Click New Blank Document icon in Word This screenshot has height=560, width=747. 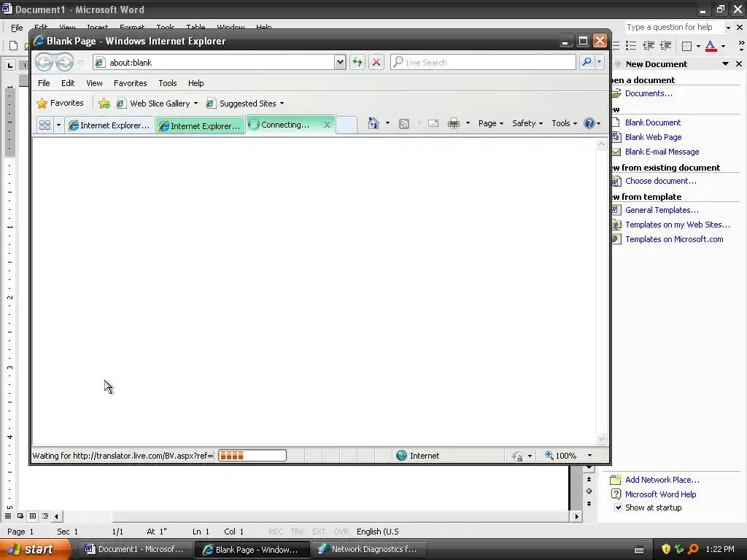[x=14, y=46]
